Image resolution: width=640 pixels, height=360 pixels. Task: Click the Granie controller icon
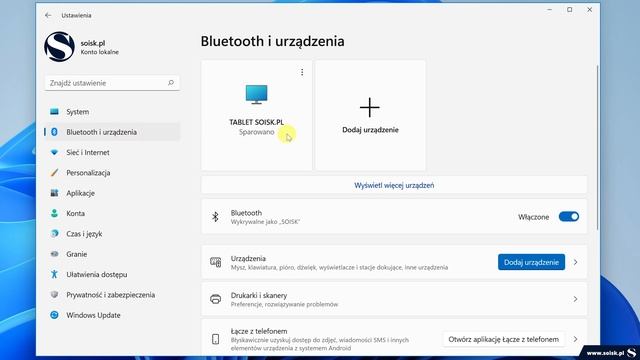coord(54,254)
